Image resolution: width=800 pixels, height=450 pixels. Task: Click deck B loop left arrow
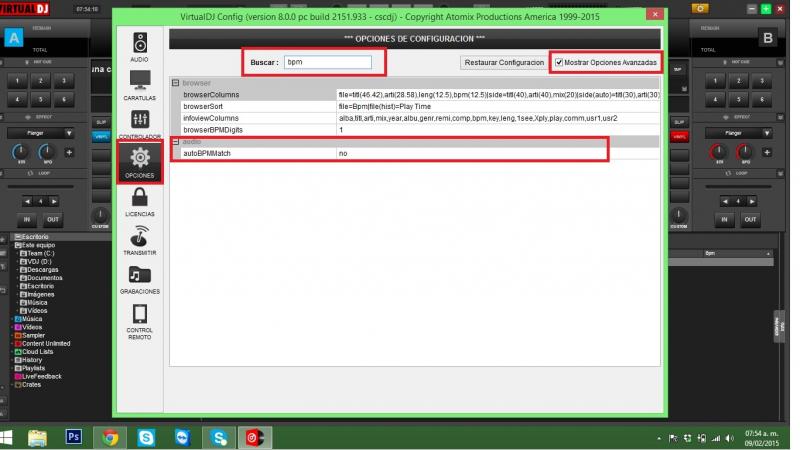coord(725,202)
